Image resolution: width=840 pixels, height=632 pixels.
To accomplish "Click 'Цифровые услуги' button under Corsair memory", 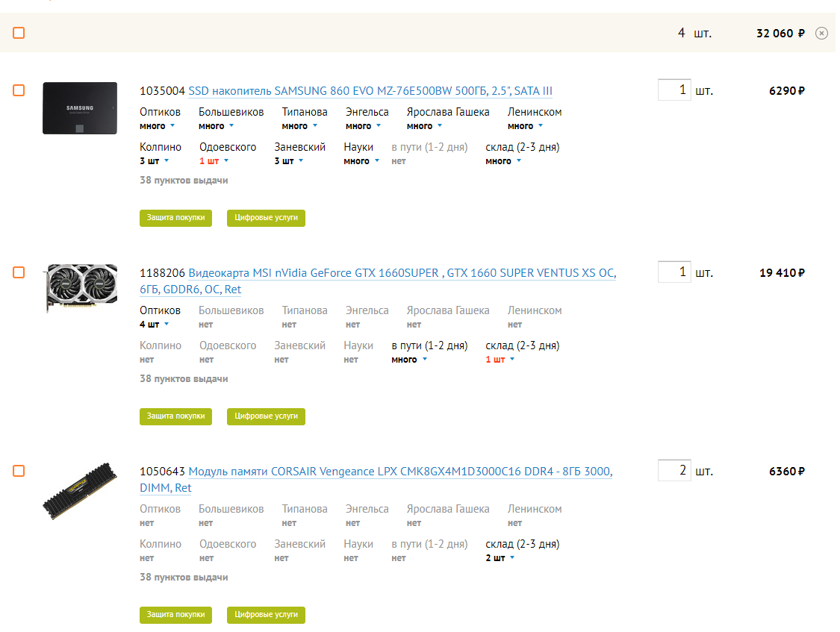I will click(x=267, y=615).
